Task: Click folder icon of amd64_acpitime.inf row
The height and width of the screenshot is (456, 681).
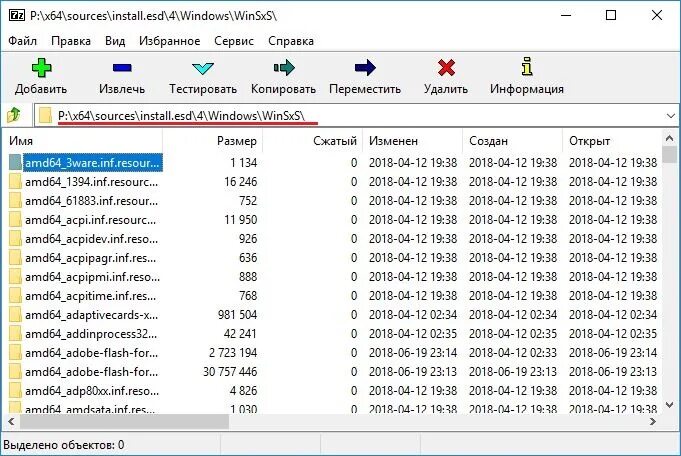Action: coord(15,296)
